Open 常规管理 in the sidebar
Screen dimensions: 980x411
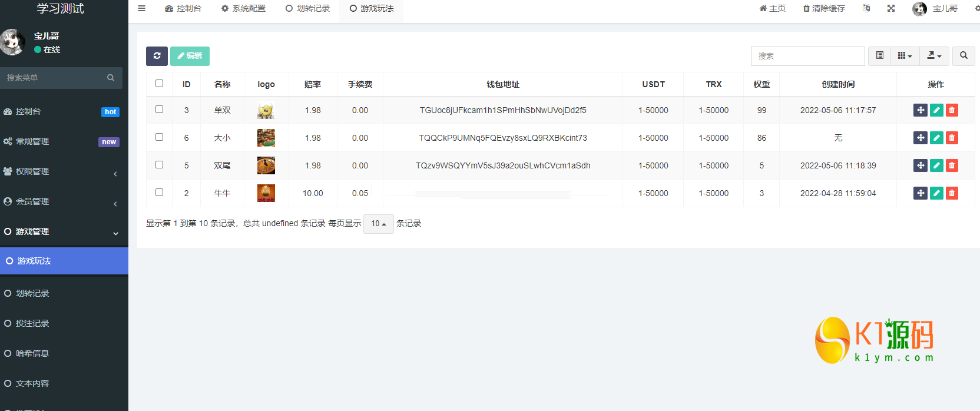tap(64, 141)
